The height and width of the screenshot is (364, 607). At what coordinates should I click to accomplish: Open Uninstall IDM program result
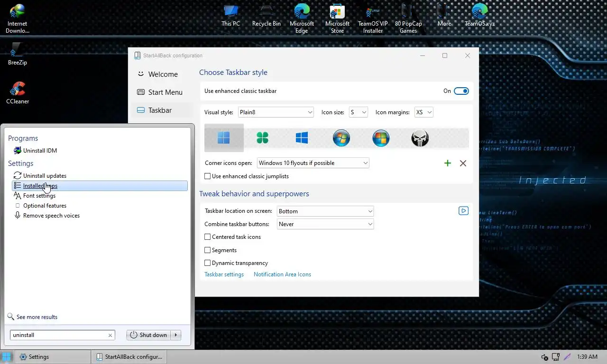(x=100, y=151)
